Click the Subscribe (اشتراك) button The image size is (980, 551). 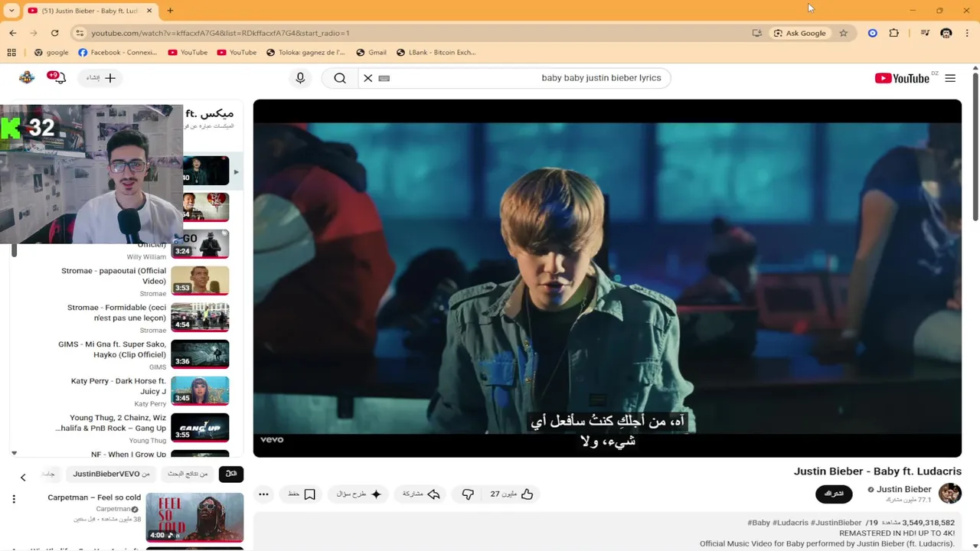(834, 494)
